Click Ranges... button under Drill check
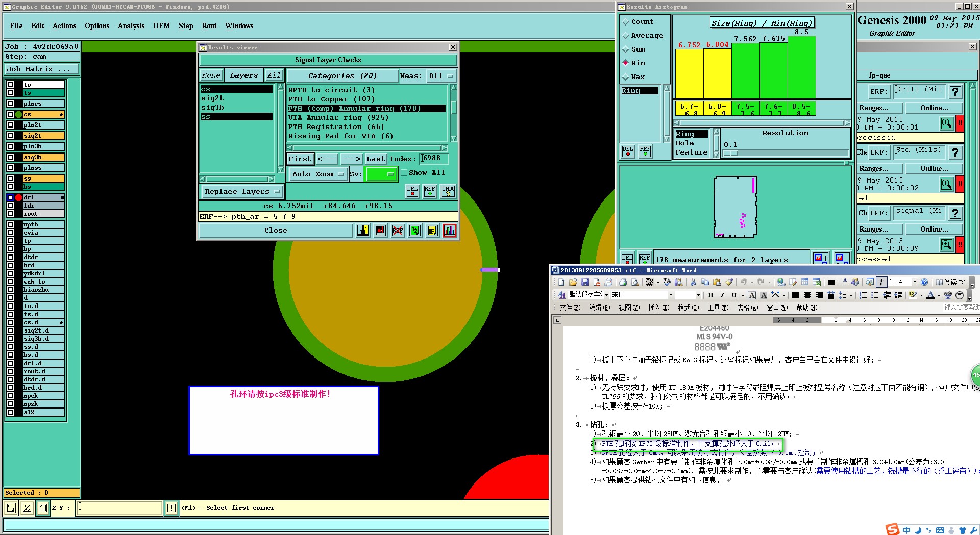 coord(880,108)
